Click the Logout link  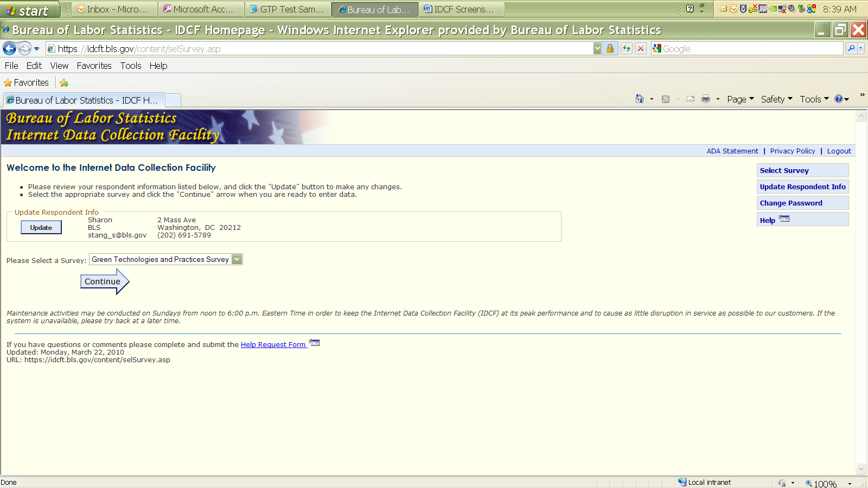(x=839, y=151)
